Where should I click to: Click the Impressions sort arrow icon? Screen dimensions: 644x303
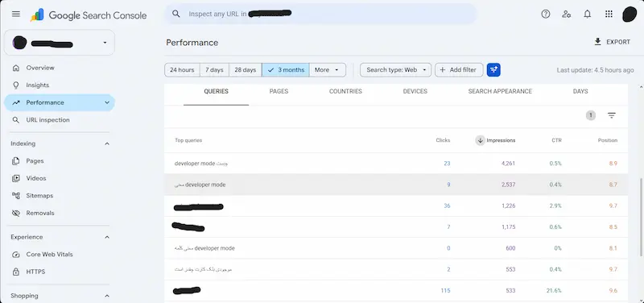coord(480,140)
